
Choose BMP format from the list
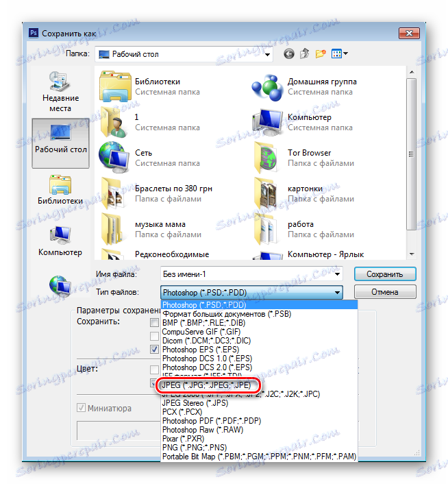(x=259, y=323)
